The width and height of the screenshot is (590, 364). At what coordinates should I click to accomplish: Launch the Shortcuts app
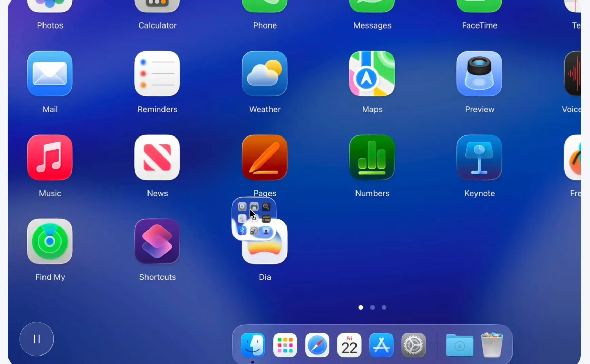click(157, 241)
